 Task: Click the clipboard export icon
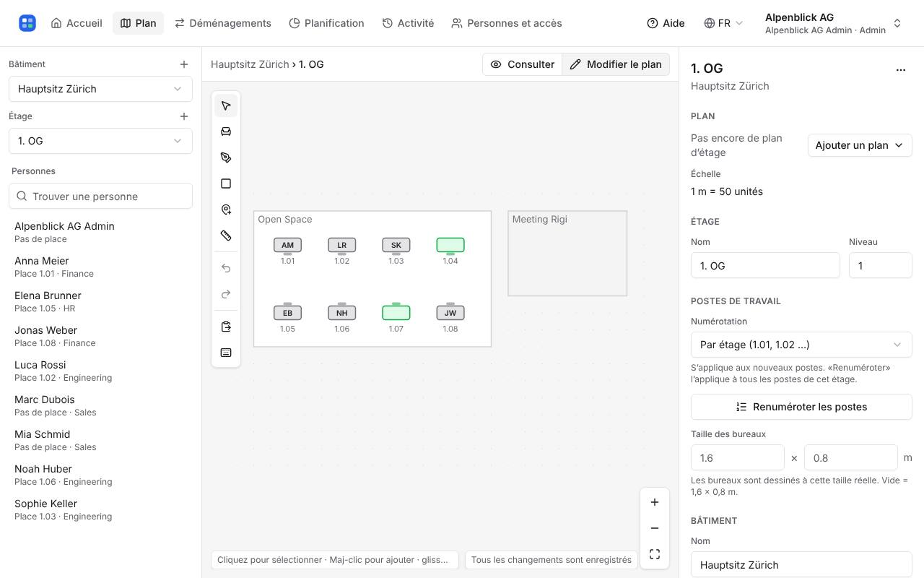tap(226, 327)
